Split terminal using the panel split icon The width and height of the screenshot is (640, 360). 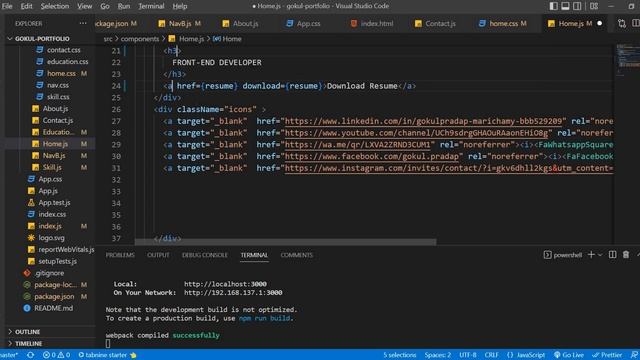(x=612, y=255)
